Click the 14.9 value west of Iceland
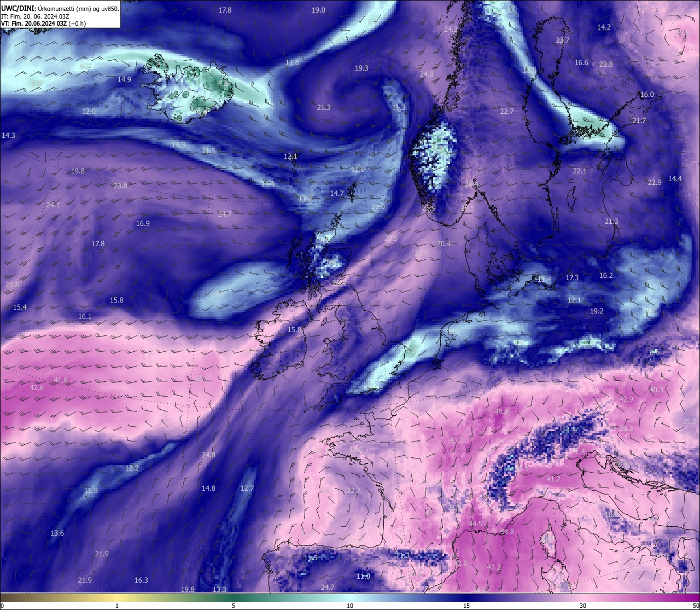Screen dimensions: 700x610 point(124,79)
